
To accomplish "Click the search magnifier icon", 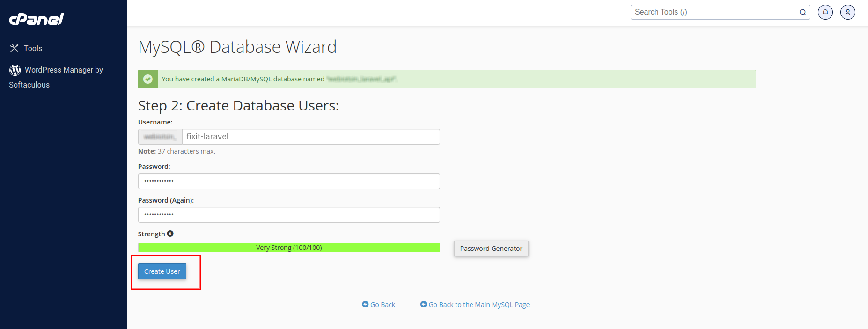I will click(x=802, y=12).
